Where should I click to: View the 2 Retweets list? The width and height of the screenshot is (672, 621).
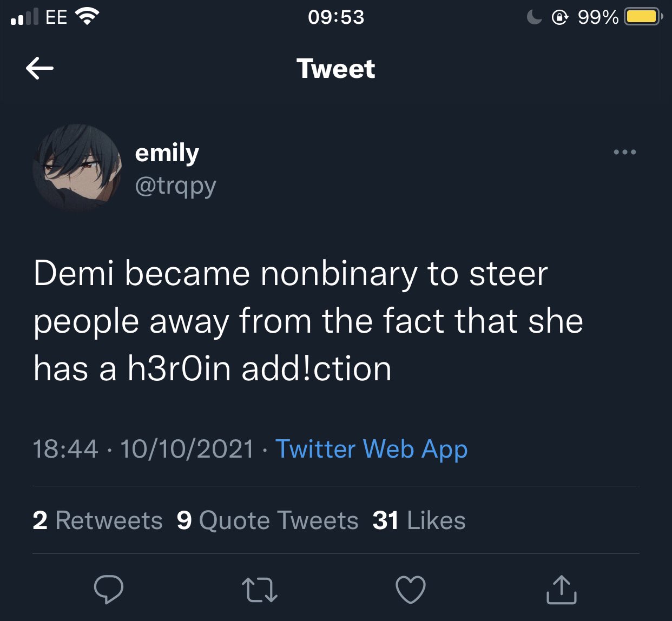[x=97, y=520]
